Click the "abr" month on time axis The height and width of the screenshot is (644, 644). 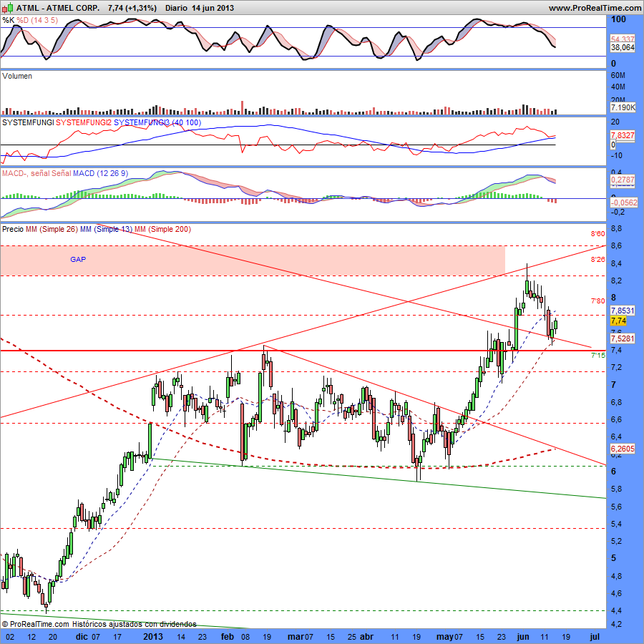click(x=367, y=637)
